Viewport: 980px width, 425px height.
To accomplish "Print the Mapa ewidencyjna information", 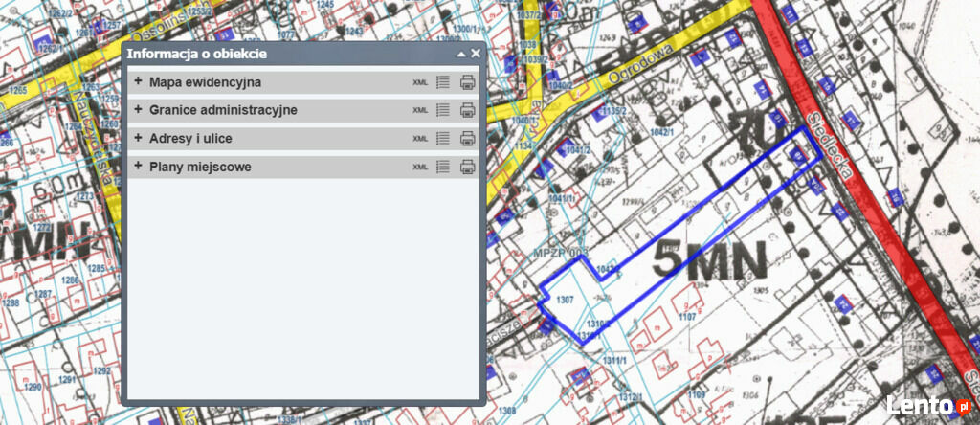I will pos(467,82).
